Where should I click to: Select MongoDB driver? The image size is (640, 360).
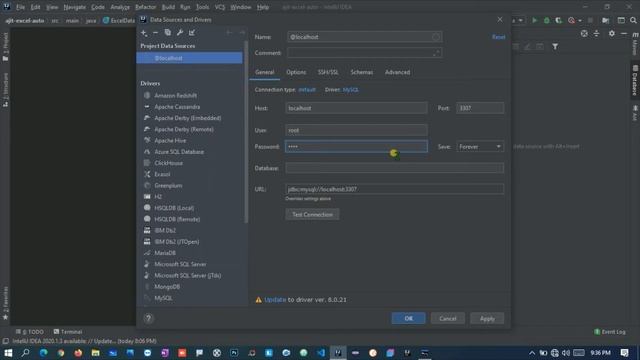(x=167, y=287)
